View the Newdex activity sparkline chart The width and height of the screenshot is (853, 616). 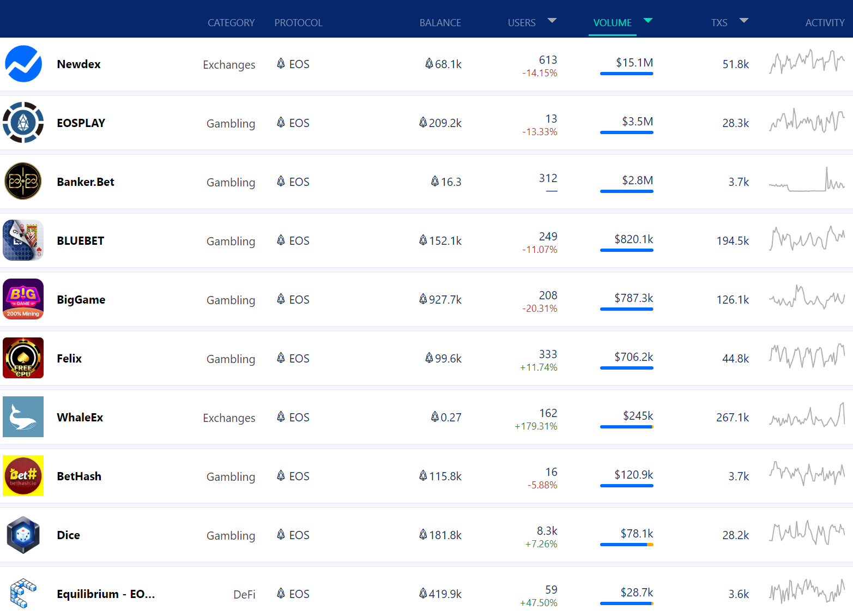(807, 62)
